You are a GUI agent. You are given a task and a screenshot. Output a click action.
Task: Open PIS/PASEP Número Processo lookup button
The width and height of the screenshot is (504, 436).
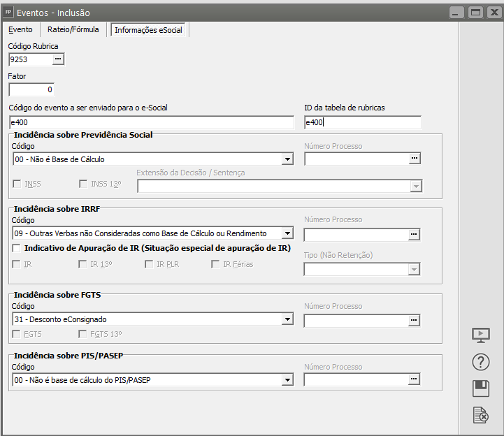415,379
